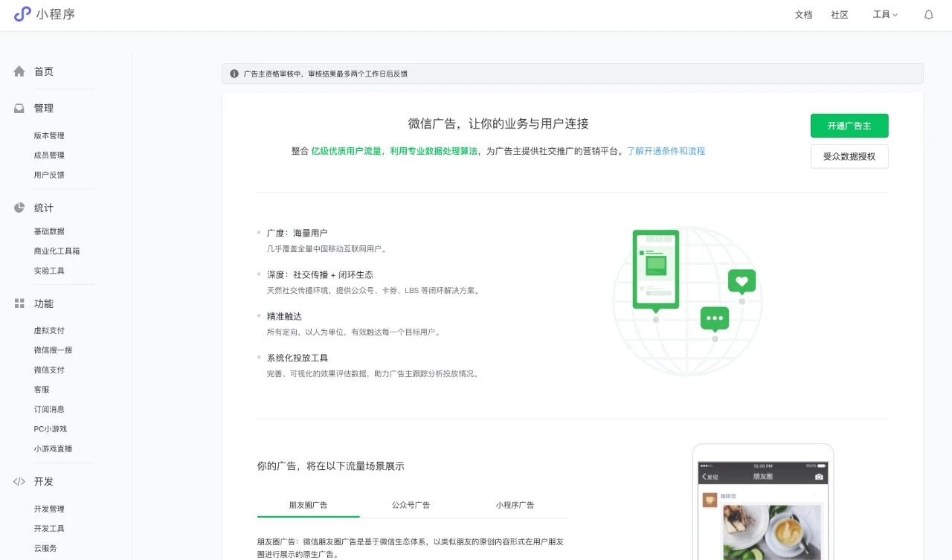Select the 功能 section heading
The image size is (952, 560).
pos(44,303)
